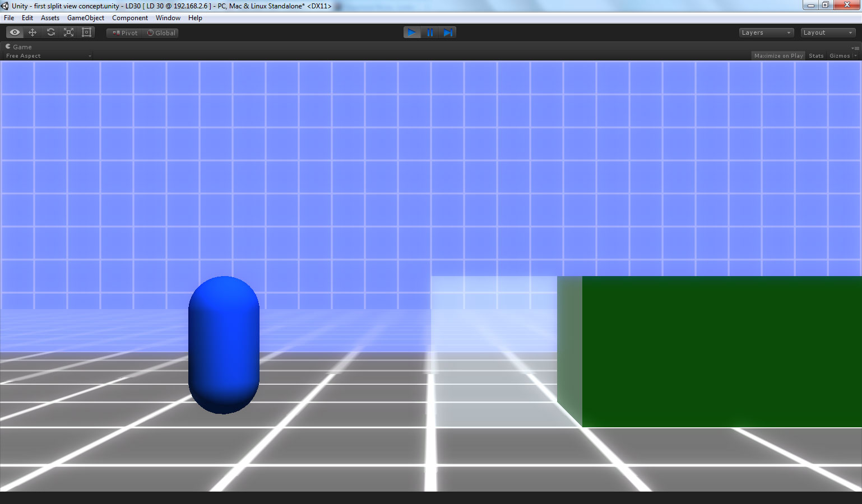The image size is (862, 504).
Task: Open the Layers dropdown
Action: [766, 32]
